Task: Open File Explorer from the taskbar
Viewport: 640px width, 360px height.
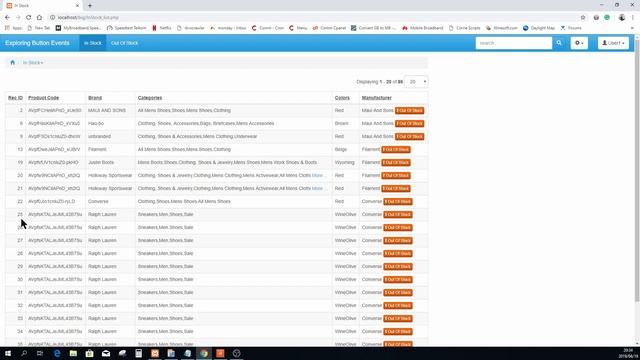Action: point(73,353)
